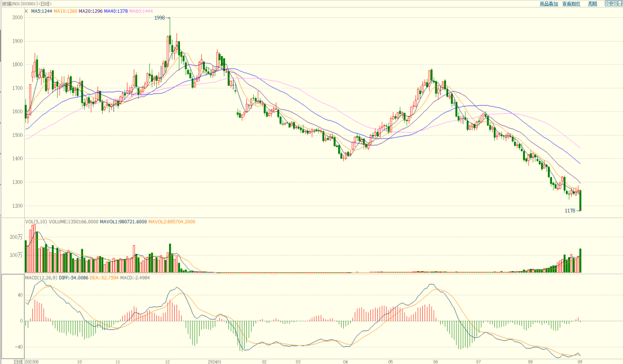This screenshot has width=623, height=364.
Task: Click the MA5:1244 indicator label
Action: (x=41, y=10)
